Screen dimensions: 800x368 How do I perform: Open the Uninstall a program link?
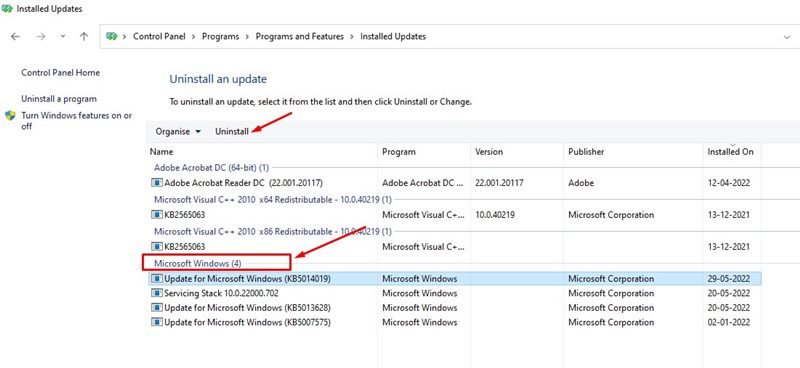(x=59, y=99)
